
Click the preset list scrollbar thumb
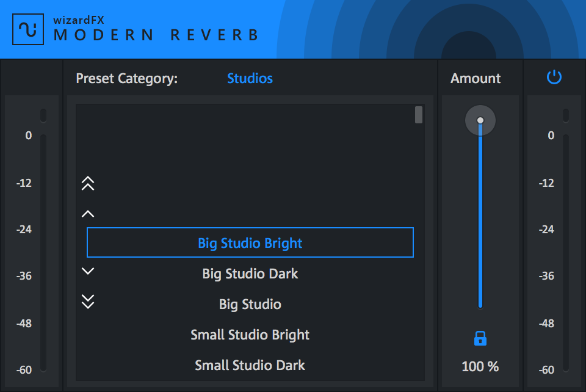419,115
